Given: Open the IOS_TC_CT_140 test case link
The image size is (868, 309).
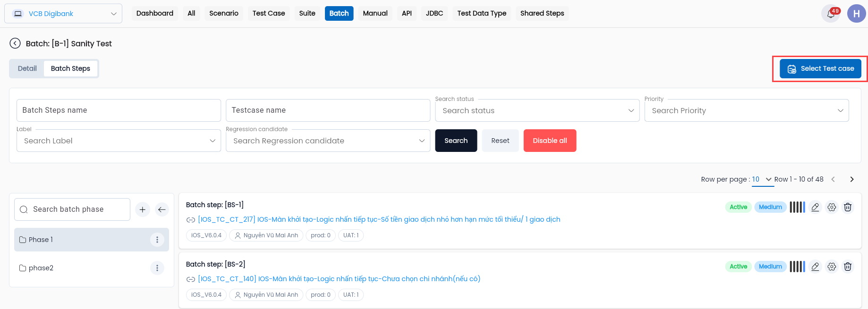Looking at the screenshot, I should pos(339,279).
